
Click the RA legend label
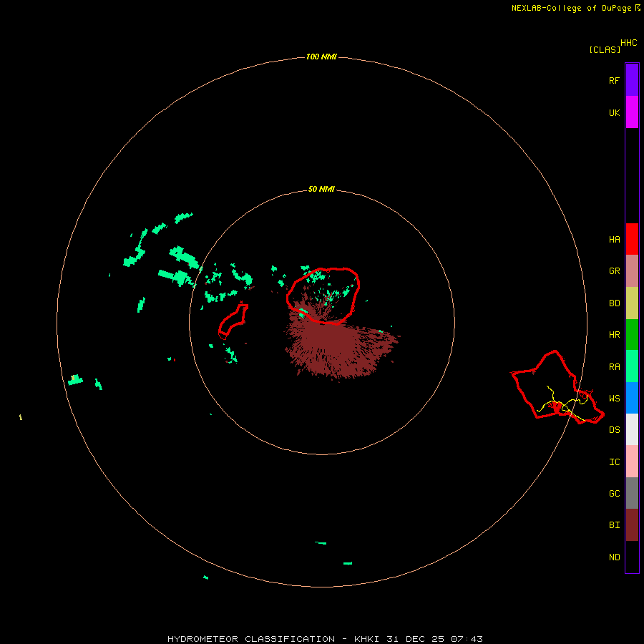click(x=614, y=367)
